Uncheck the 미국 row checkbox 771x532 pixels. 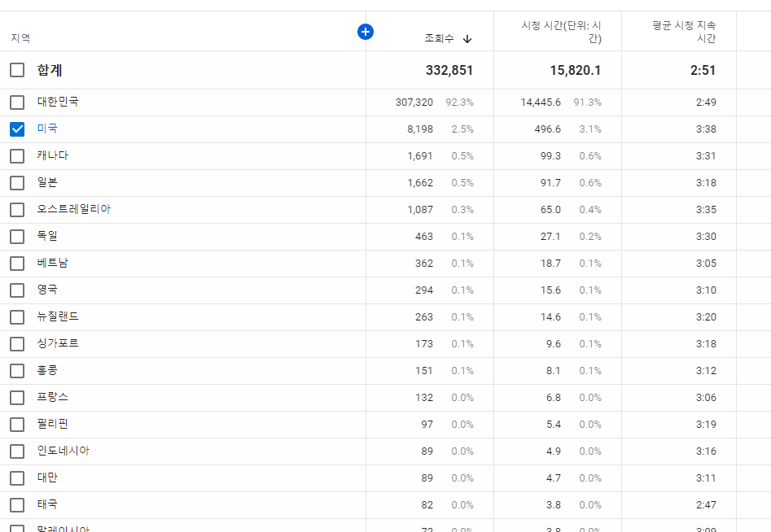(17, 129)
